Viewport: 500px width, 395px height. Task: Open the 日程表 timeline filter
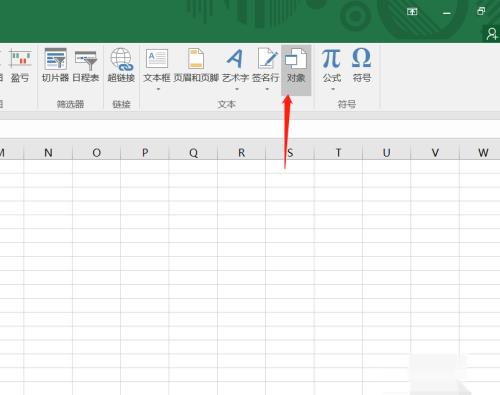86,65
